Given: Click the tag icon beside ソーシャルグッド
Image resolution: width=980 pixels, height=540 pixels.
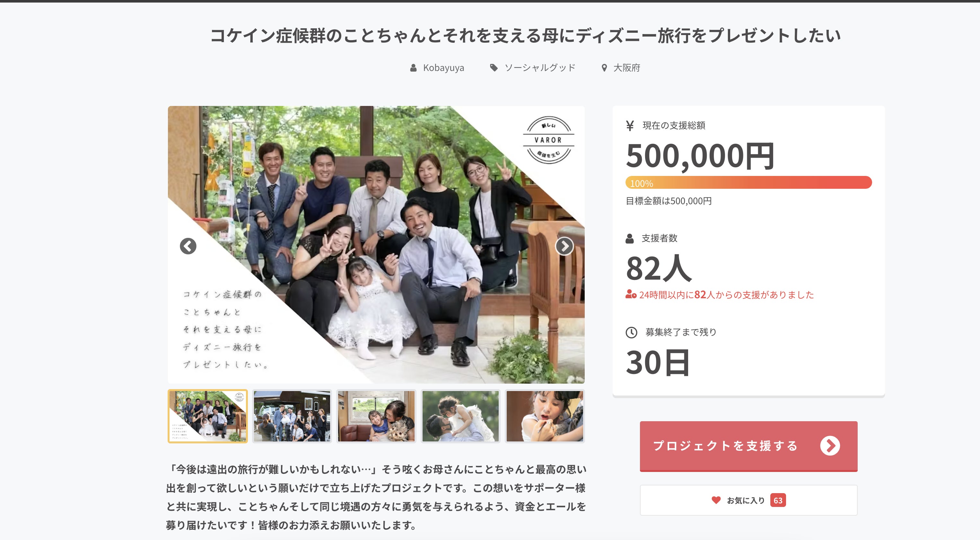Looking at the screenshot, I should tap(494, 68).
